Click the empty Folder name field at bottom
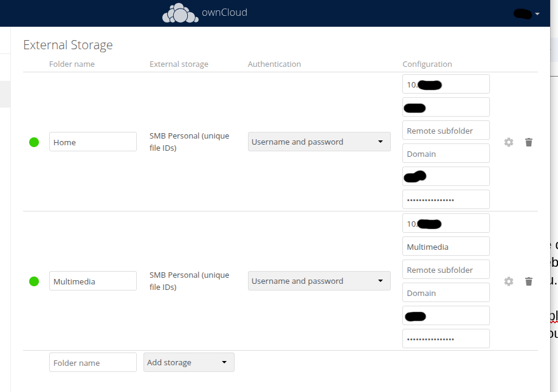The width and height of the screenshot is (558, 392). (x=92, y=362)
